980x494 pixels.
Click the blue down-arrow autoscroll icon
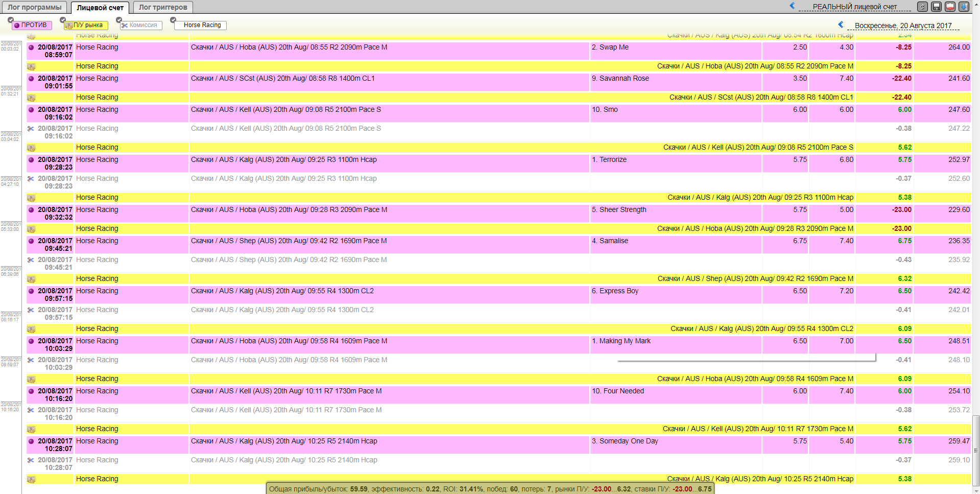coord(964,7)
